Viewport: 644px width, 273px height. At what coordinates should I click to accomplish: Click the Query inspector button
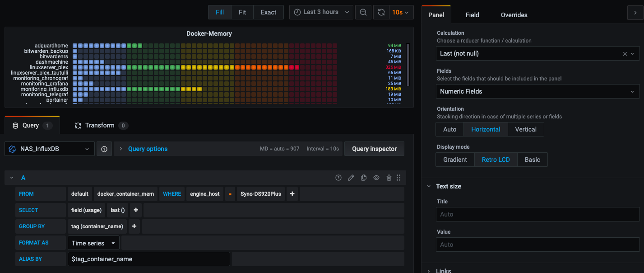tap(374, 149)
